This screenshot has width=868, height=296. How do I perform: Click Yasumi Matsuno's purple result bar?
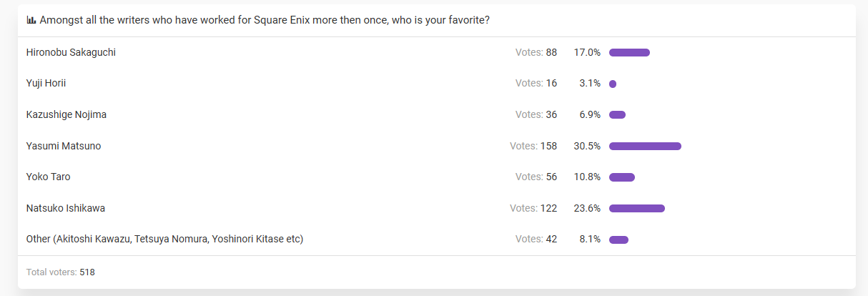(645, 147)
